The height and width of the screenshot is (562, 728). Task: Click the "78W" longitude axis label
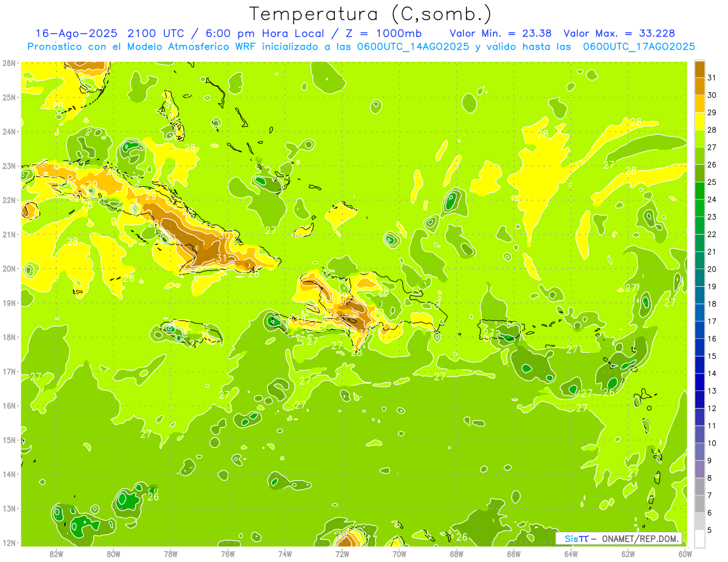pos(170,554)
